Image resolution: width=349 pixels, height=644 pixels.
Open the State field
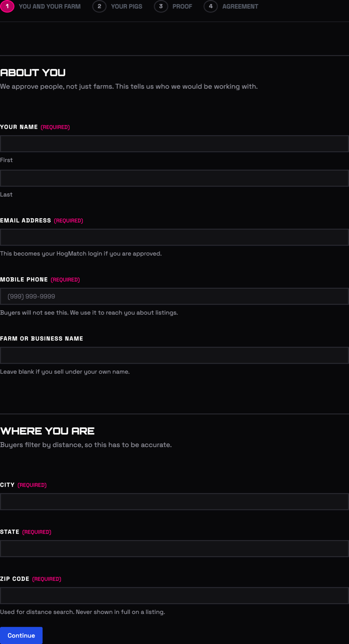(174, 549)
